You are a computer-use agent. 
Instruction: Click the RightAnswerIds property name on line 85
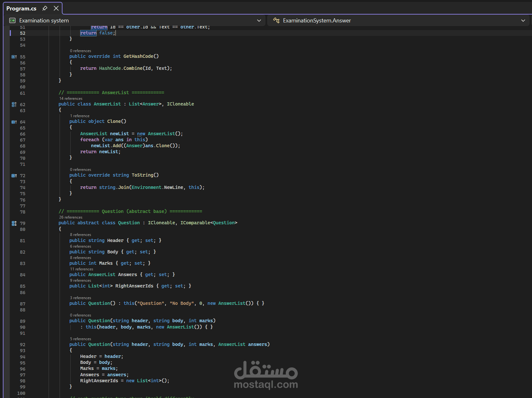click(x=134, y=286)
